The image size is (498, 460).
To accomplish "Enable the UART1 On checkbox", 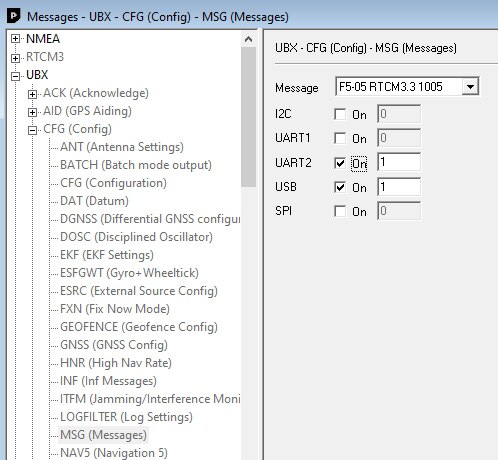I will (x=340, y=138).
